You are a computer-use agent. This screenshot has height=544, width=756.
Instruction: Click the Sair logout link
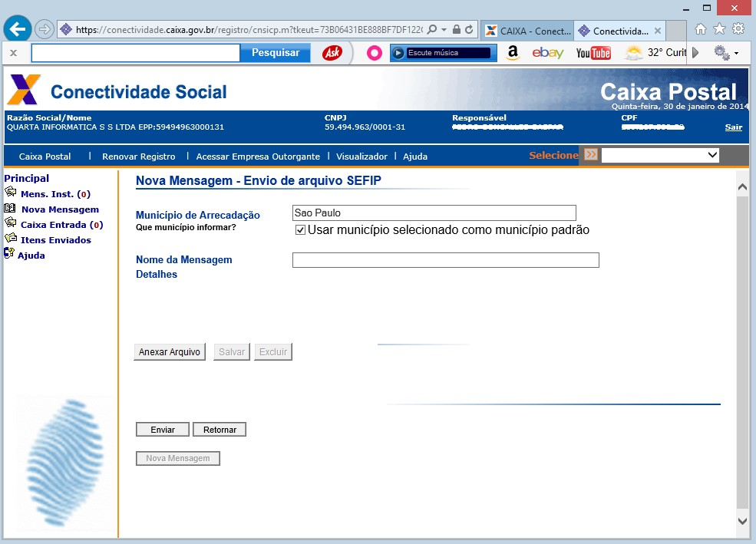coord(733,127)
